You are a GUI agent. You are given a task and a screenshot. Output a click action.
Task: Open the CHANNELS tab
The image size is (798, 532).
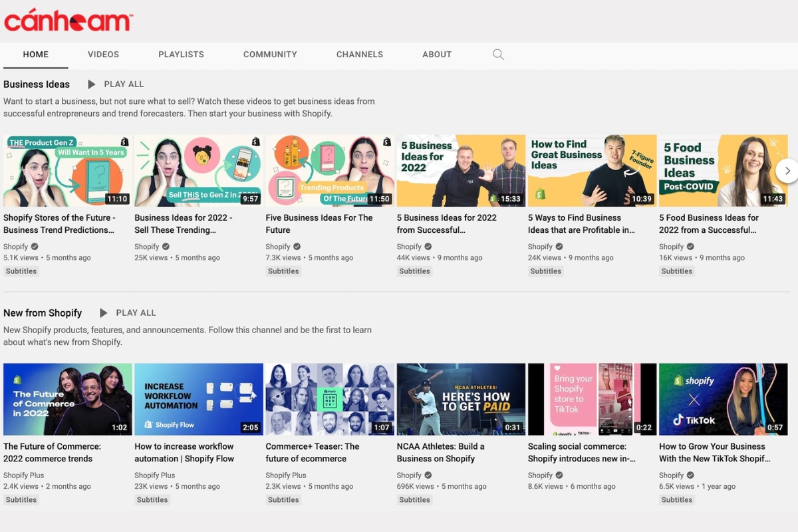pyautogui.click(x=360, y=55)
